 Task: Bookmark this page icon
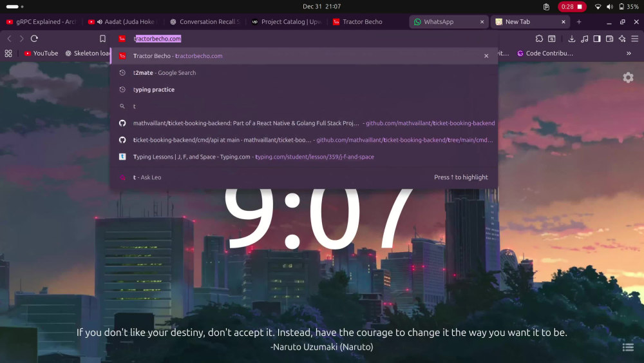click(102, 38)
